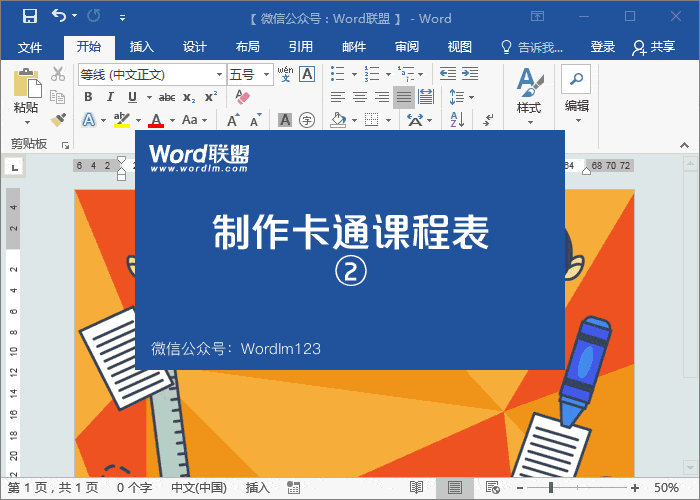Open the Undo history dropdown arrow
Screen dimensions: 700x500
(x=75, y=16)
